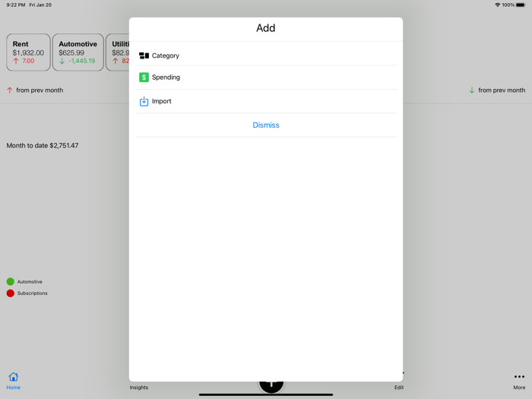
Task: Tap the Dismiss link
Action: (266, 125)
